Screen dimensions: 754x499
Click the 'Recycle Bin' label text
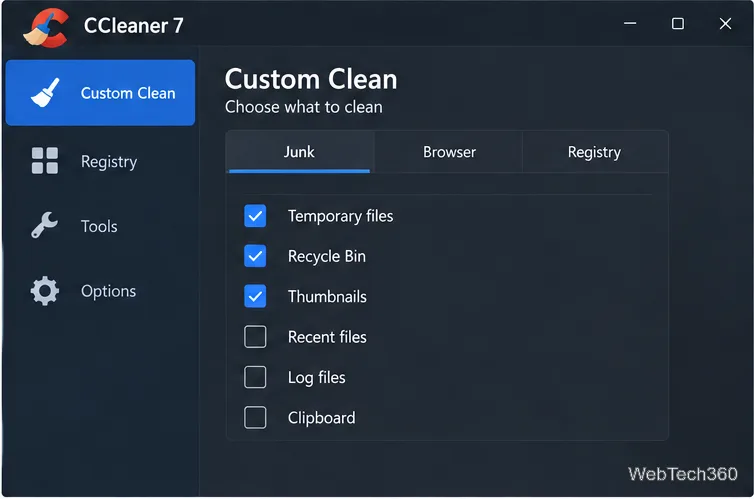click(x=327, y=257)
